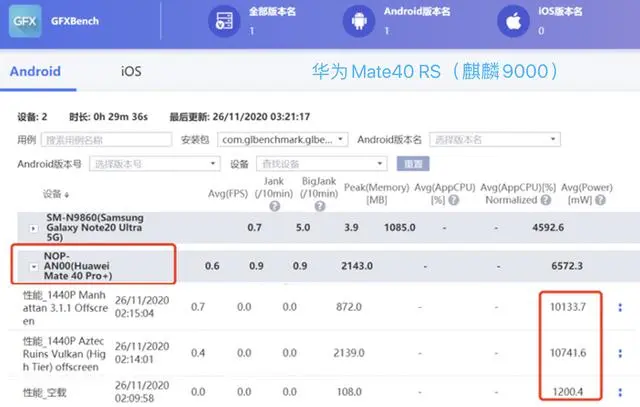640x407 pixels.
Task: Click the 6572.3 power value
Action: click(x=567, y=266)
